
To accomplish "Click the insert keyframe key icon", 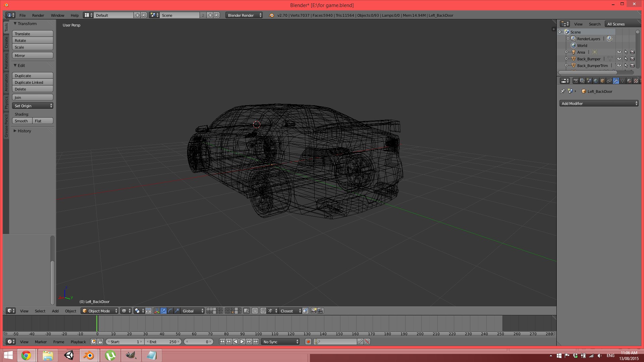I will (x=360, y=342).
